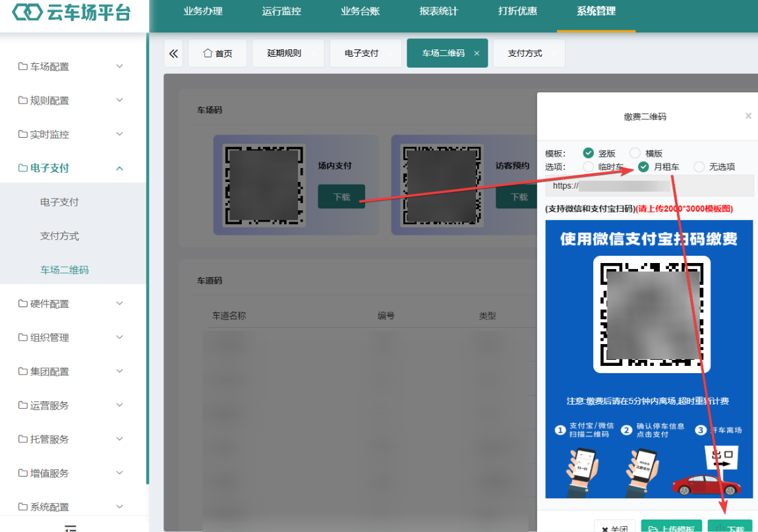Viewport: 758px width, 532px height.
Task: Click the folder icon beside 硬件配置
Action: click(x=22, y=303)
